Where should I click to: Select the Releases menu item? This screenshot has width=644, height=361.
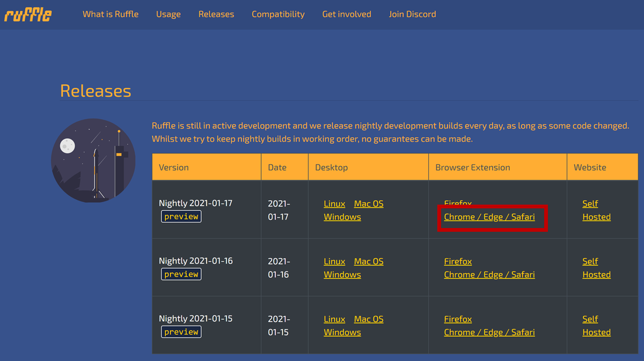pos(216,14)
